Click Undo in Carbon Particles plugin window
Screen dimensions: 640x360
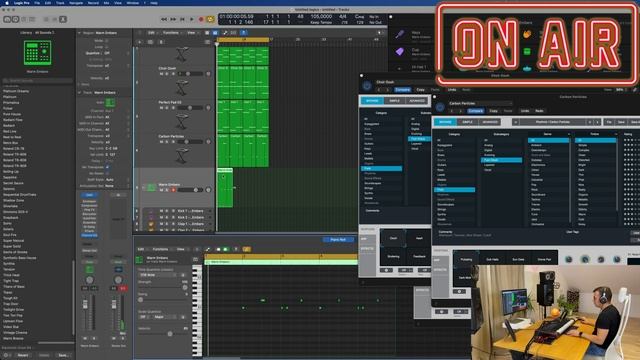525,111
